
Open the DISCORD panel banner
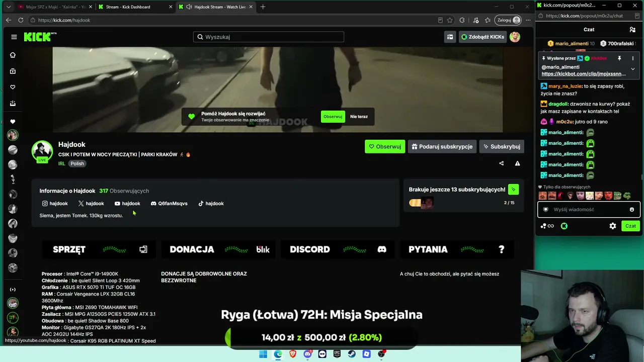coord(338,249)
